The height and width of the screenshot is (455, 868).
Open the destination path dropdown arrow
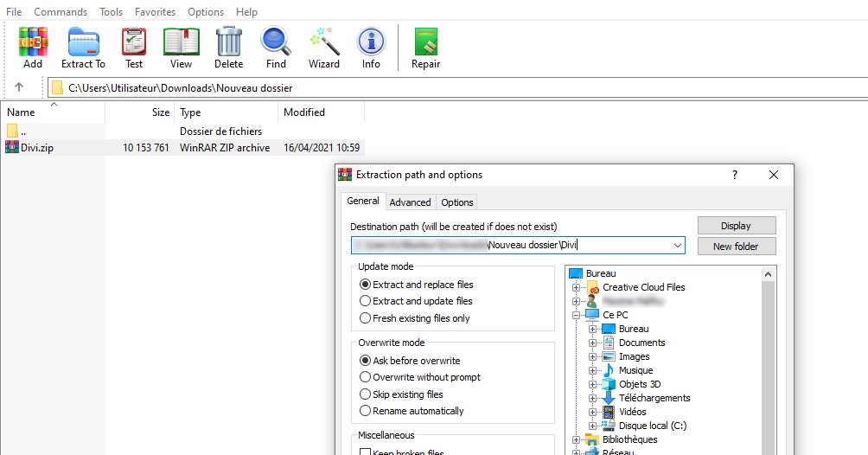pos(676,246)
